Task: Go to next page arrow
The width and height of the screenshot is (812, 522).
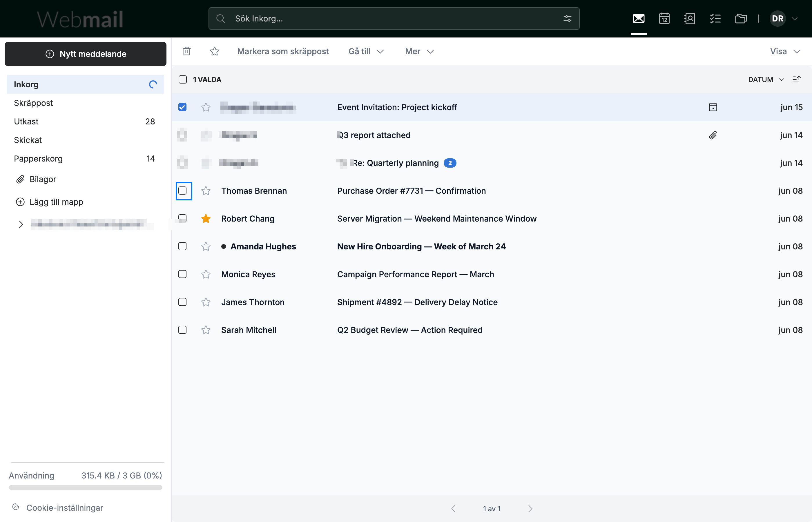Action: 530,508
